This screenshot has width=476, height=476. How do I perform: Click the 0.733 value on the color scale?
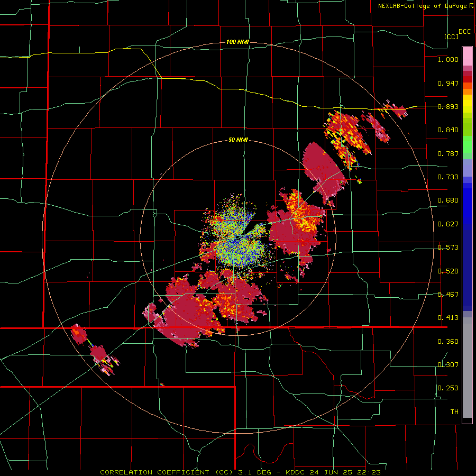(x=448, y=177)
